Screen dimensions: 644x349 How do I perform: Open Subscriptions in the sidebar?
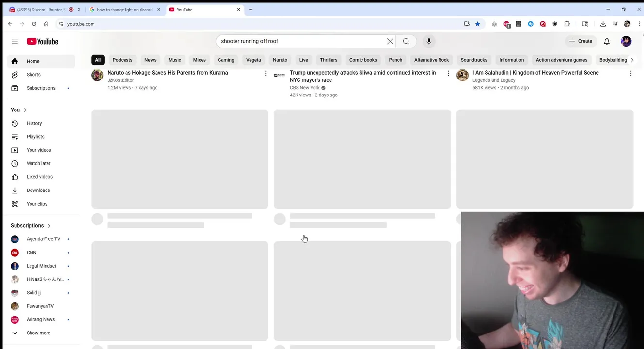pyautogui.click(x=41, y=88)
